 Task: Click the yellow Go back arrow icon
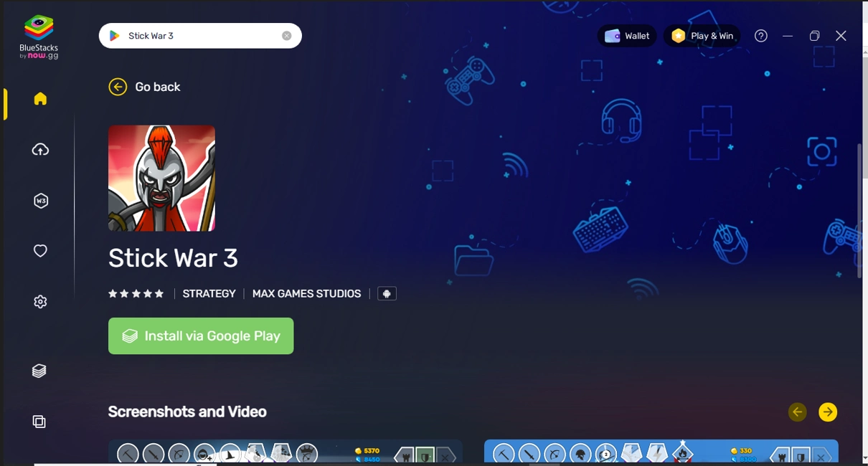[118, 87]
